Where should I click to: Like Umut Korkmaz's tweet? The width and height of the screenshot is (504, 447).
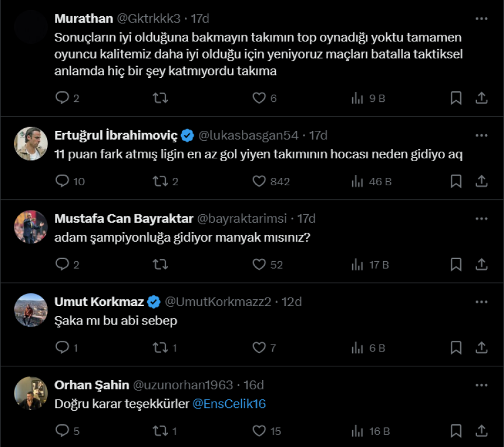pos(259,348)
